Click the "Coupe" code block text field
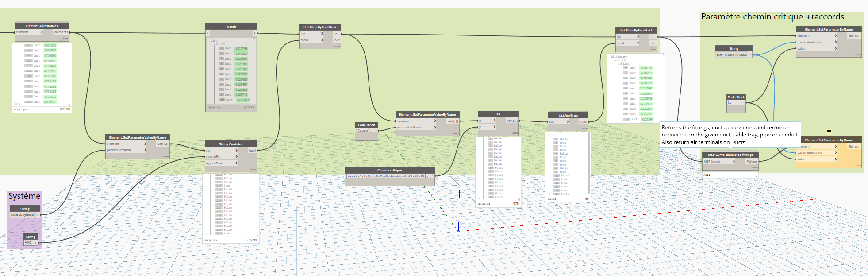Image resolution: width=868 pixels, height=276 pixels. [364, 131]
